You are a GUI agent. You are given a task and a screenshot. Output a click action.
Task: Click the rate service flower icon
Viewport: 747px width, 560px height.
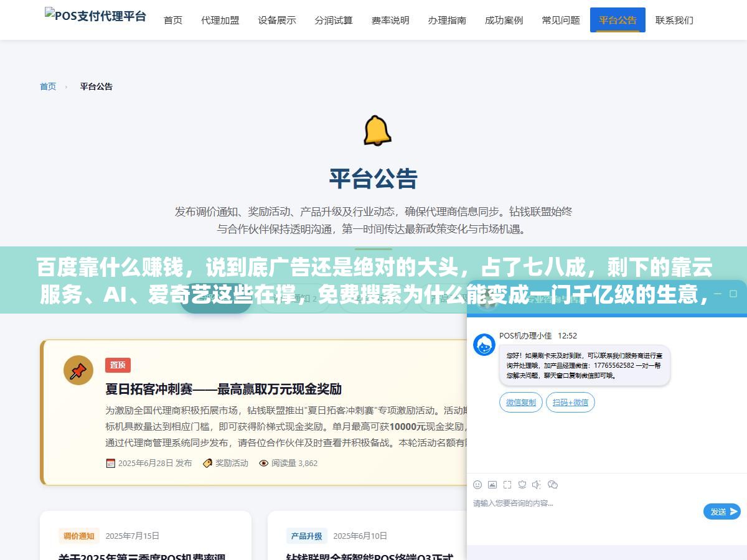[x=522, y=485]
